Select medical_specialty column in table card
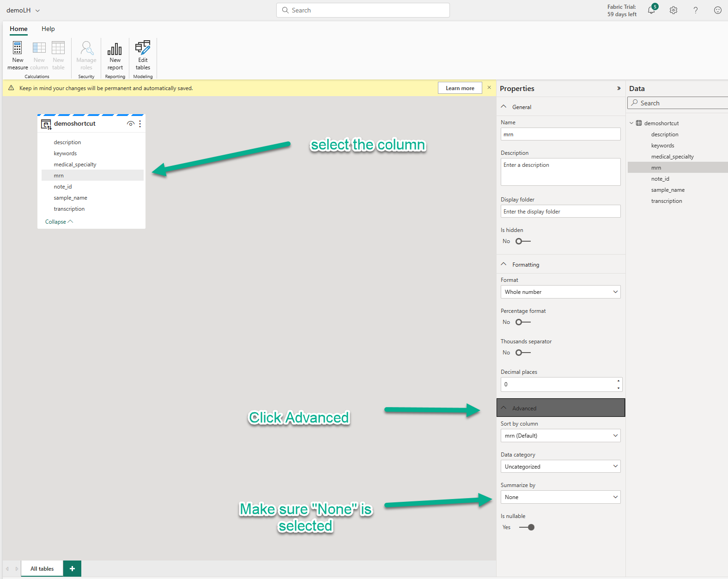The image size is (728, 579). (x=75, y=165)
